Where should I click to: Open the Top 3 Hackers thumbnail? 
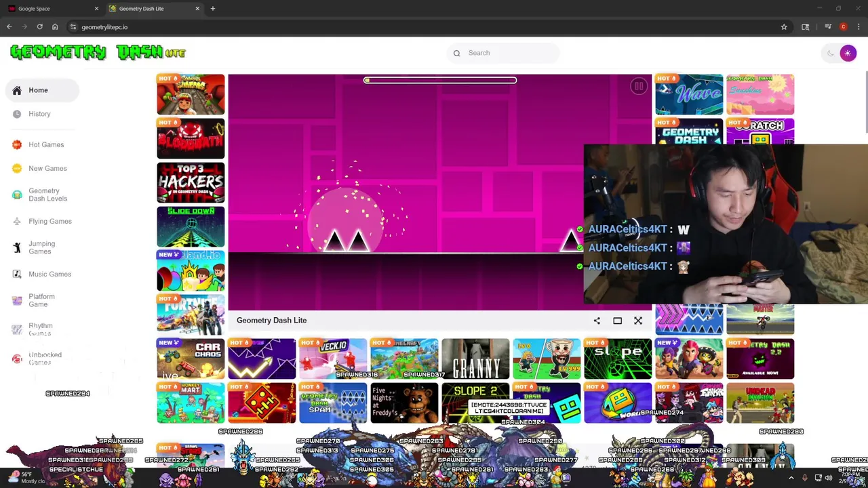(191, 182)
